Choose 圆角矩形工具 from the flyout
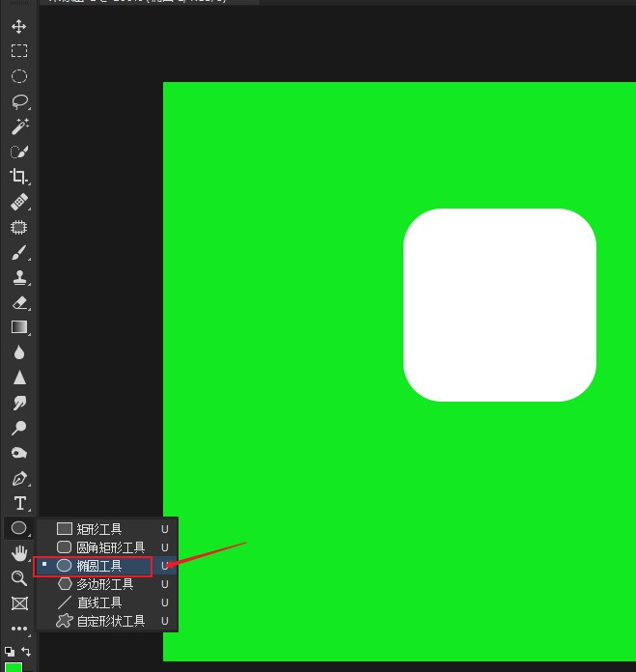This screenshot has height=672, width=636. pyautogui.click(x=110, y=547)
